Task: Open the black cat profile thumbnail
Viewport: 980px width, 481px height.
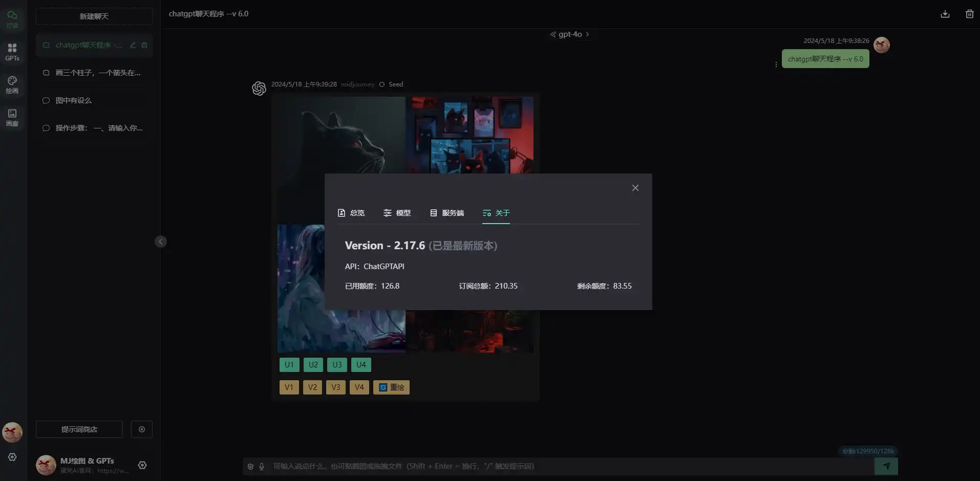Action: (342, 135)
